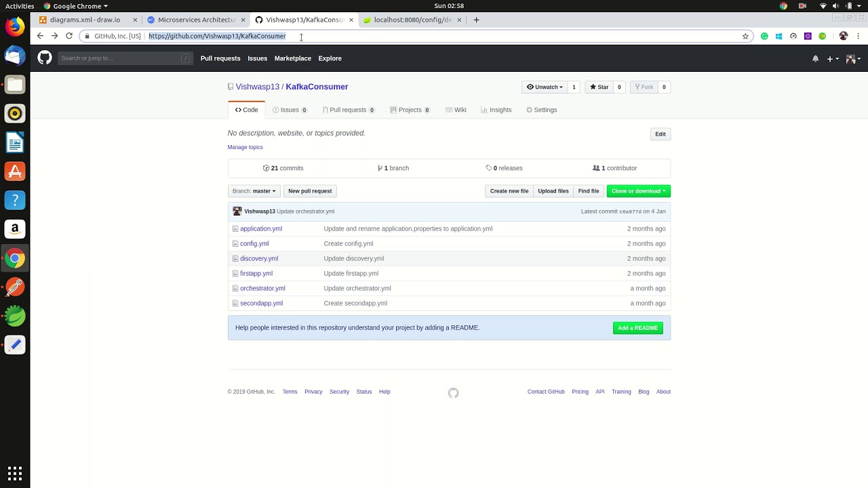Open Postman from the dock
The height and width of the screenshot is (488, 868).
click(x=15, y=287)
